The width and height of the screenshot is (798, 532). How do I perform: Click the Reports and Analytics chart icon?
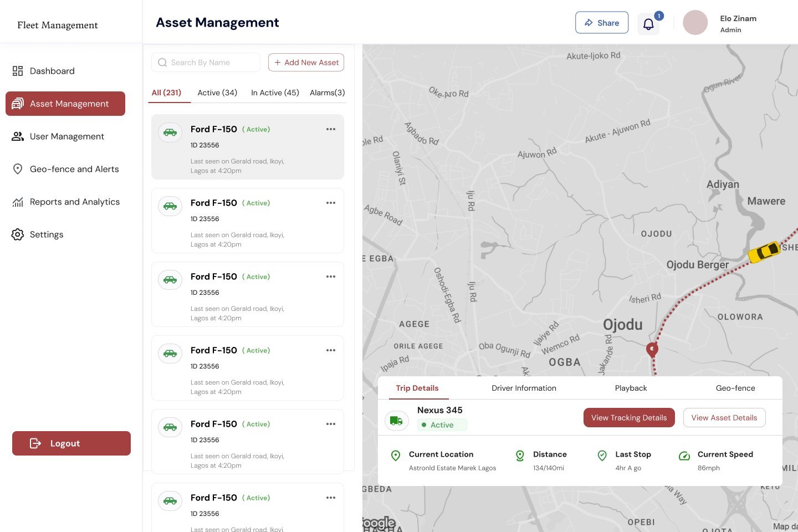pos(18,202)
